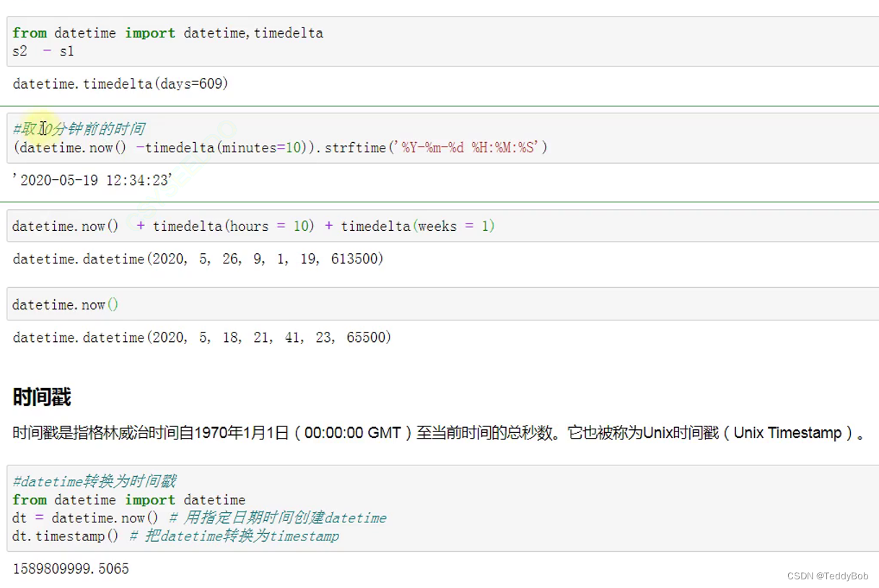Click the strftime code line with timedelta(minutes=10)
The image size is (879, 588).
(x=280, y=147)
